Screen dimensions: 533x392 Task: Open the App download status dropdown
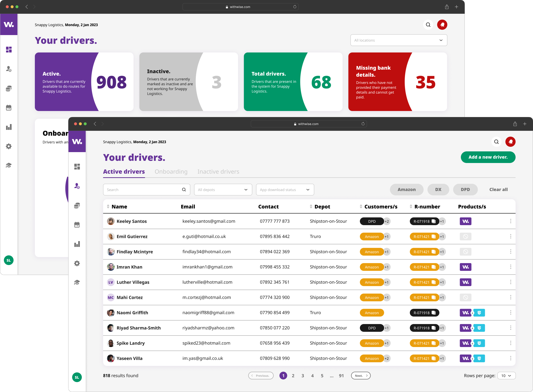pos(285,190)
